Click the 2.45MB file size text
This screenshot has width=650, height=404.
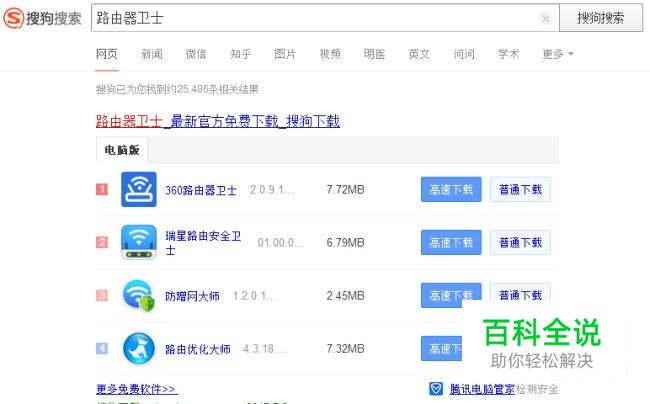345,296
